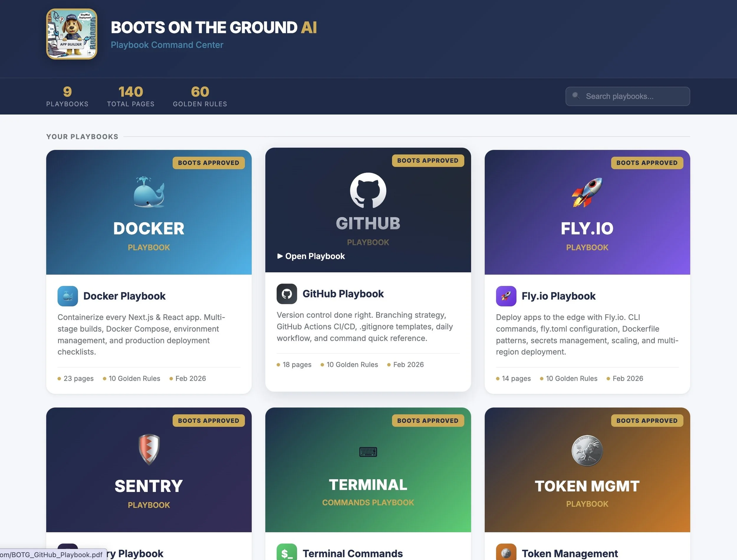The width and height of the screenshot is (737, 560).
Task: Click the whale emoji on Docker card
Action: [149, 192]
